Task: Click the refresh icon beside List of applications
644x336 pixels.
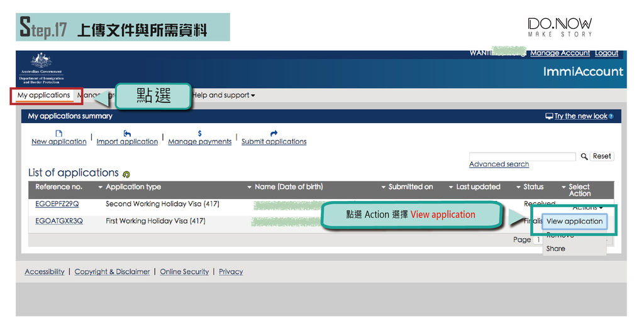Action: [x=126, y=174]
